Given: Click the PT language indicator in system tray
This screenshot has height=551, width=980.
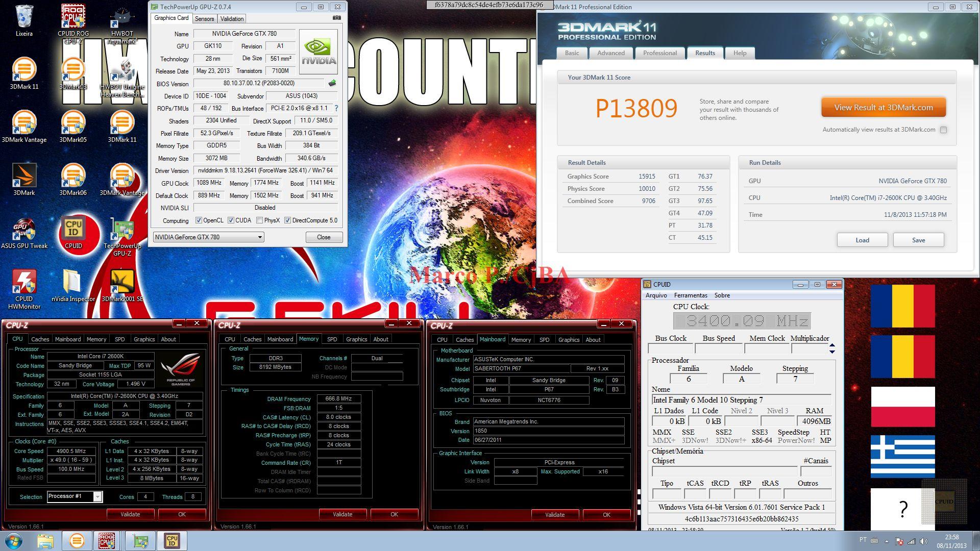Looking at the screenshot, I should (863, 540).
